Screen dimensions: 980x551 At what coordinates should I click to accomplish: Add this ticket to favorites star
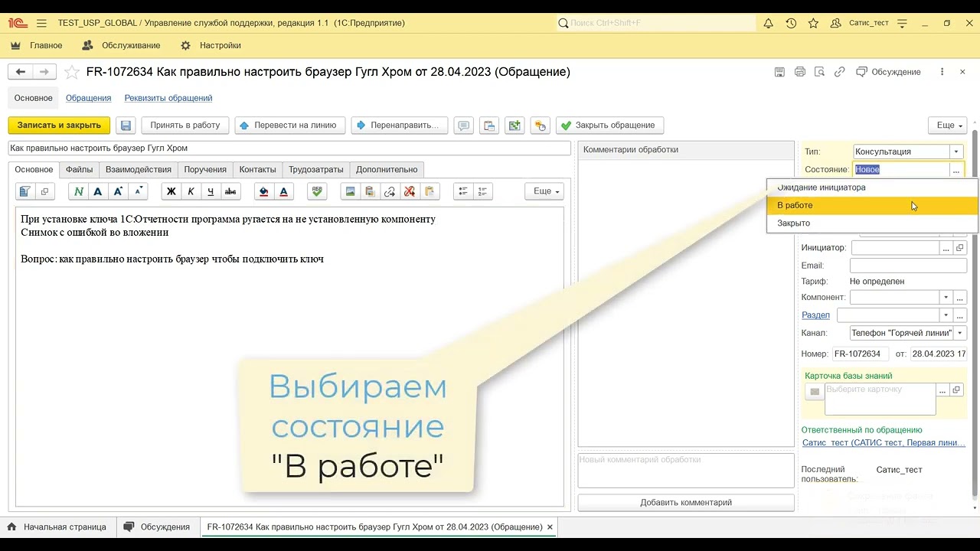71,72
